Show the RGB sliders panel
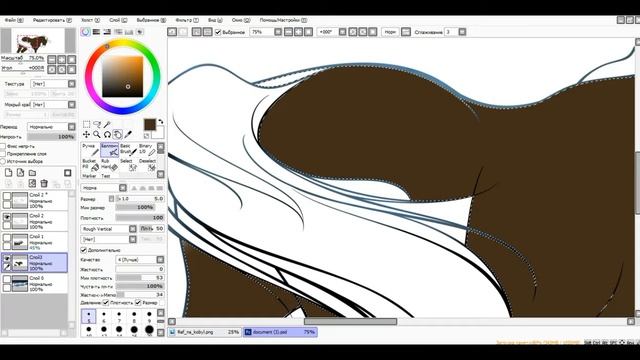The image size is (640, 360). (x=96, y=32)
